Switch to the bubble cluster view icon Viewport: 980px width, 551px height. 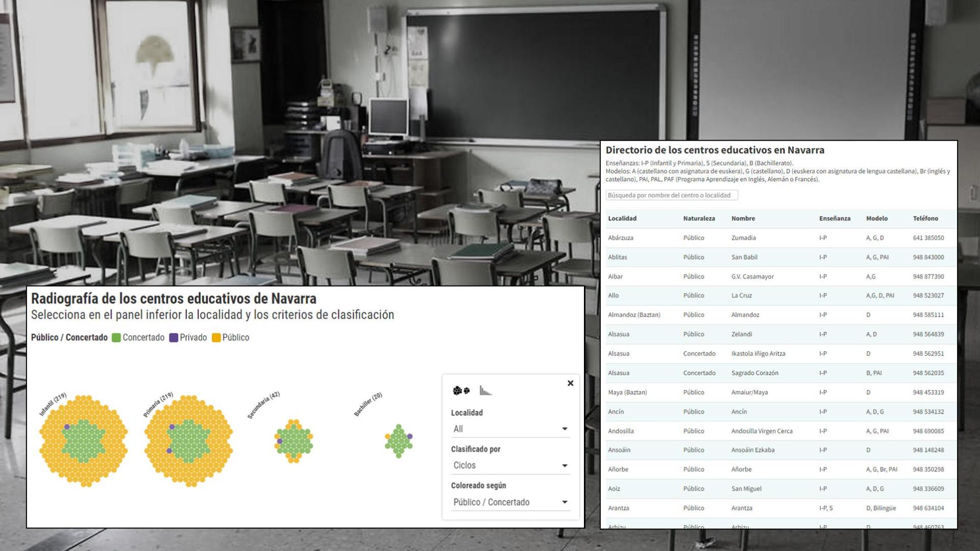click(x=461, y=391)
